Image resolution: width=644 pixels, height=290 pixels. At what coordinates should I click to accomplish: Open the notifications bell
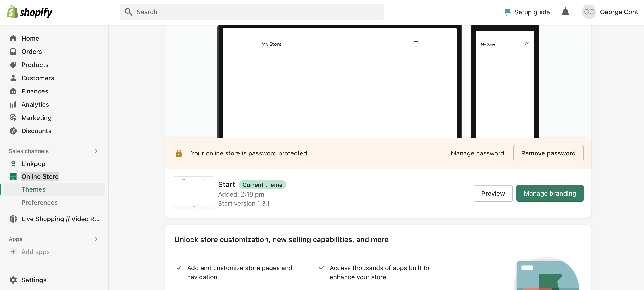[565, 12]
